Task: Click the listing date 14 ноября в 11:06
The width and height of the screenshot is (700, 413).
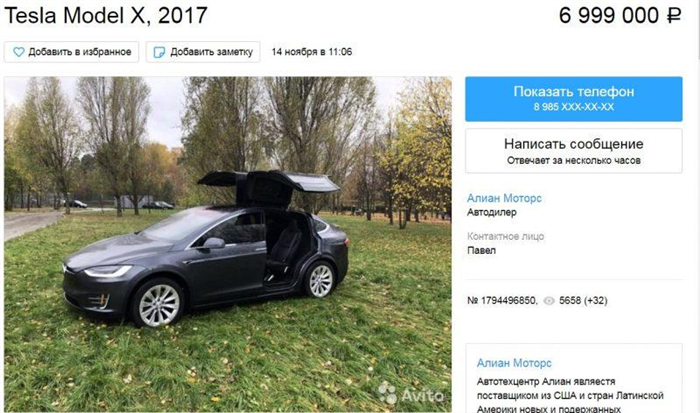Action: [312, 52]
